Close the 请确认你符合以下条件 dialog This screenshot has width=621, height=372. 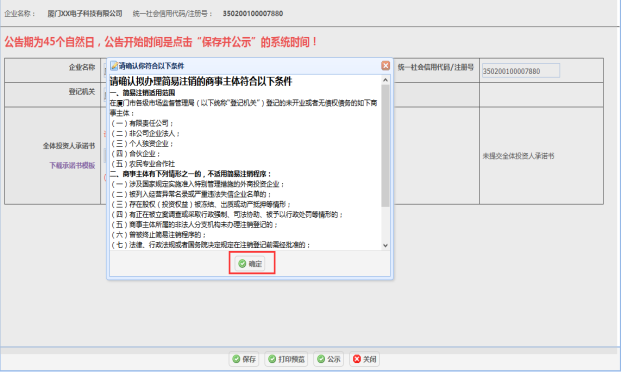[385, 66]
